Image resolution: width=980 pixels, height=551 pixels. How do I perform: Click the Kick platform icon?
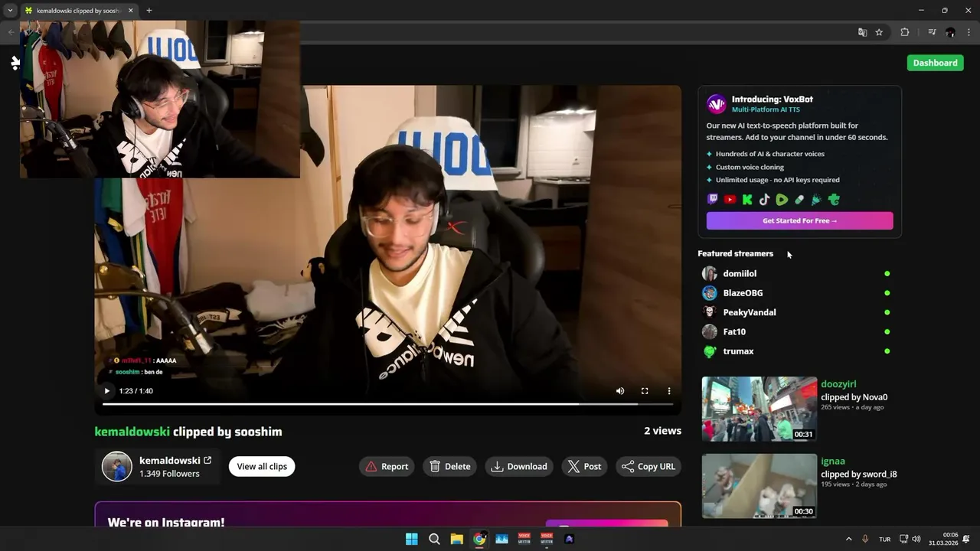click(747, 200)
